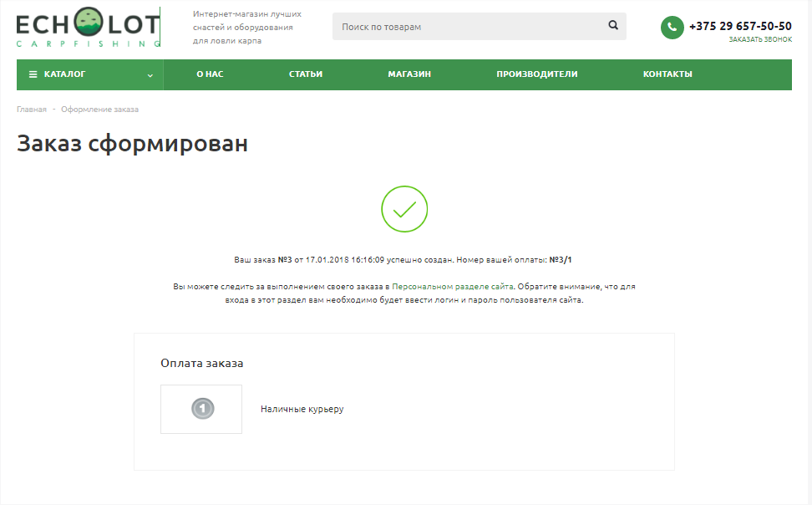Click the hamburger icon beside КАТАЛОГ
Viewport: 812px width, 505px height.
pos(33,74)
